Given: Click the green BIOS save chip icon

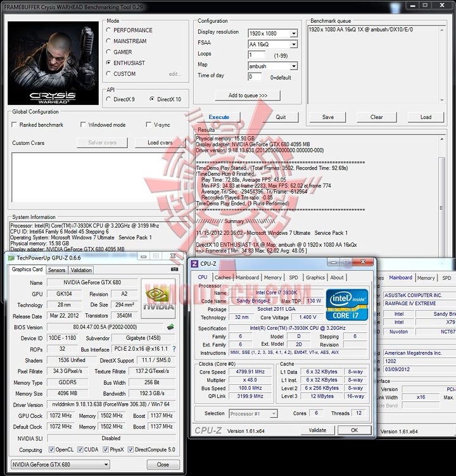Looking at the screenshot, I should point(170,327).
